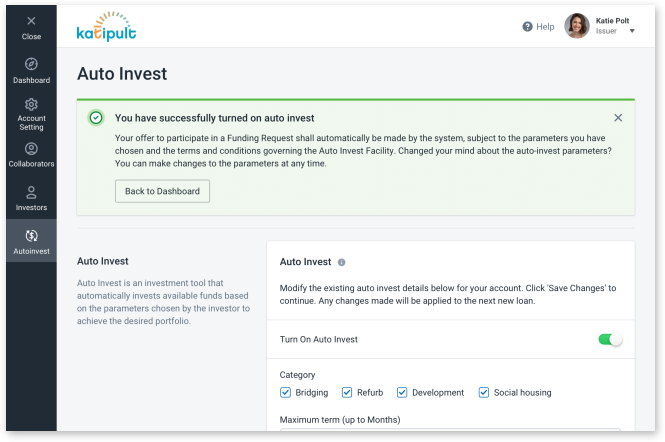Select the Autoinvest sidebar icon
Screen dimensions: 665x442
(31, 235)
